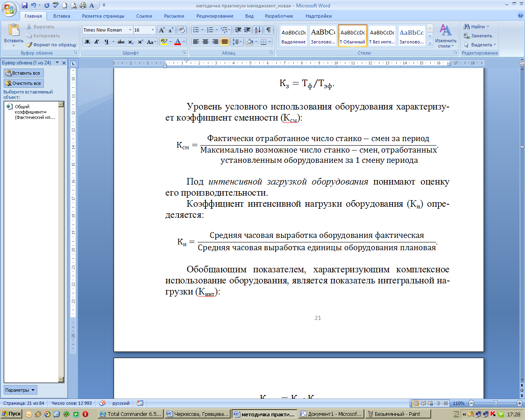This screenshot has width=525, height=420.
Task: Toggle Underline formatting
Action: (x=106, y=42)
